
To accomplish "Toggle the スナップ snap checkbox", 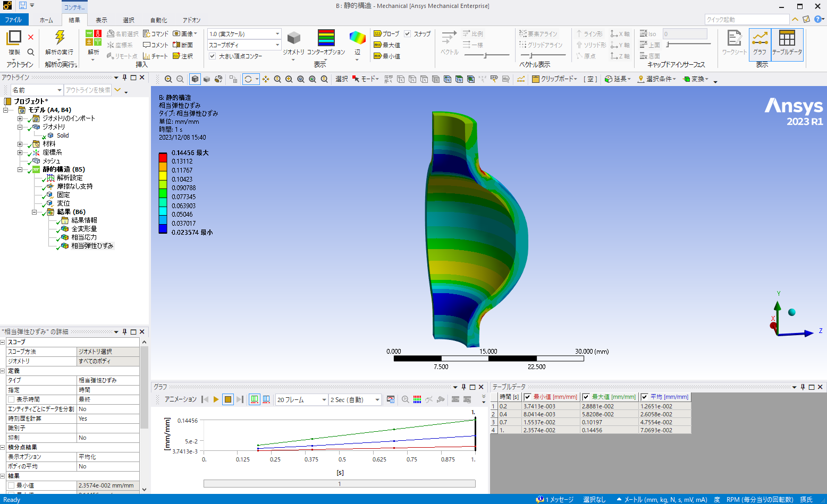I will (408, 33).
